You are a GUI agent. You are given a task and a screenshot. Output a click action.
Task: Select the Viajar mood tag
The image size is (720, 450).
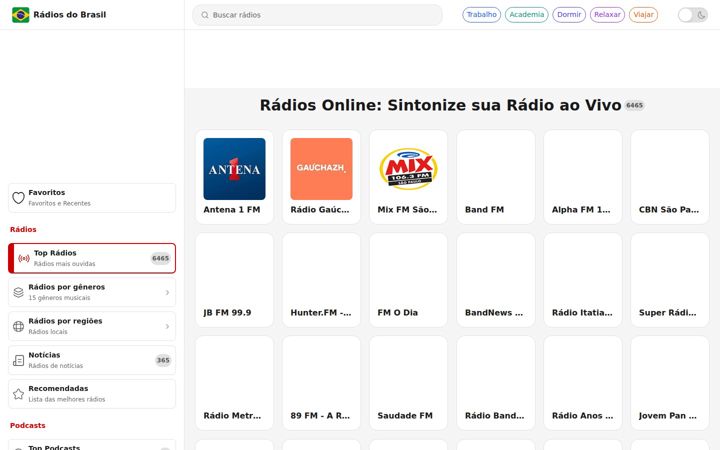643,15
